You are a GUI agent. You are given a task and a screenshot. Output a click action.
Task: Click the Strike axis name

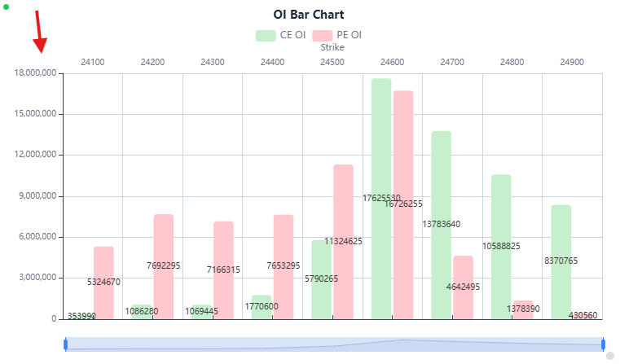(332, 47)
